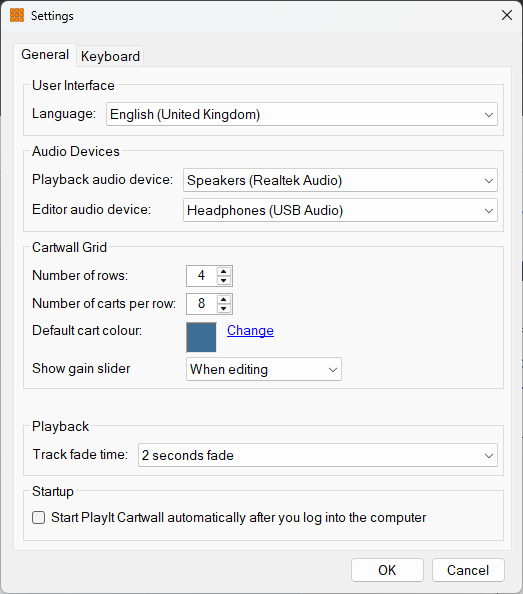This screenshot has width=523, height=594.
Task: Open the Editor audio device dropdown
Action: click(340, 210)
